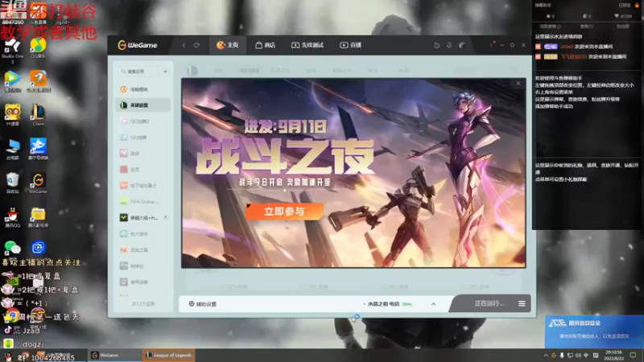Click the icon left of the download arrow
644x362 pixels.
click(437, 45)
